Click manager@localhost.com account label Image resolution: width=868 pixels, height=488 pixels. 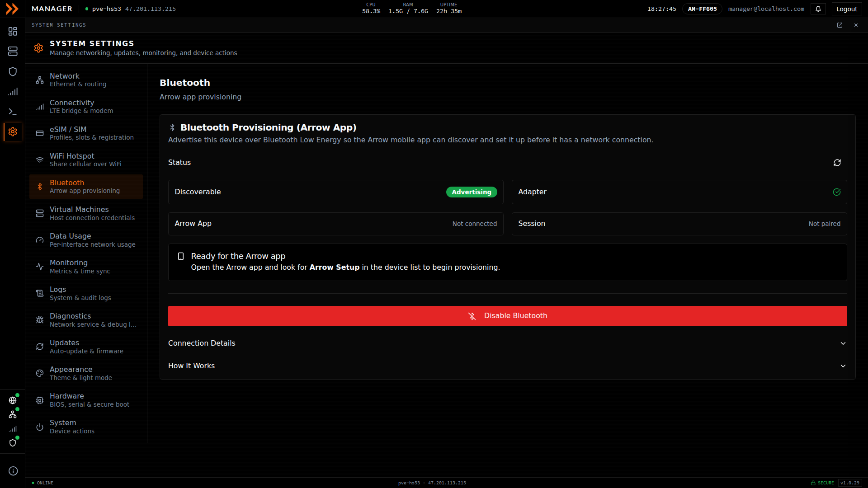766,9
